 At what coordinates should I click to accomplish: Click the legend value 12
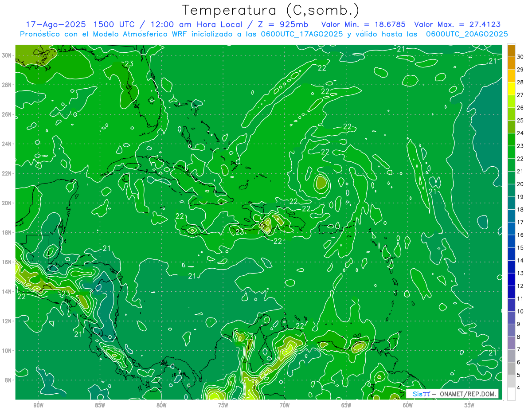[x=520, y=286]
